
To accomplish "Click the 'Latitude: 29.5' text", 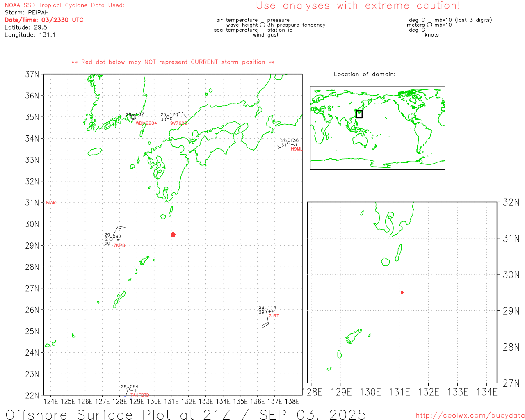I will point(26,27).
